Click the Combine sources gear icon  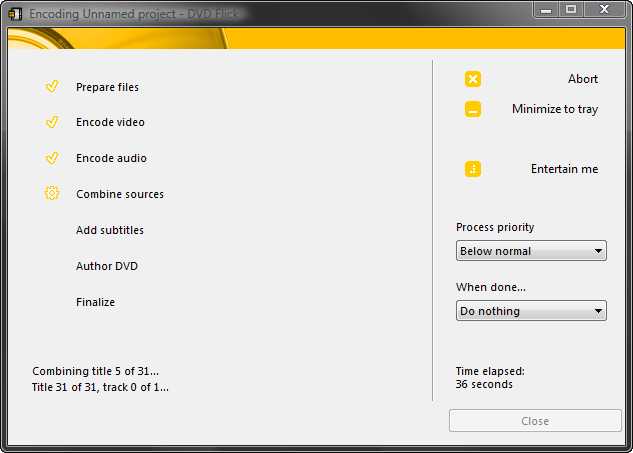(52, 194)
